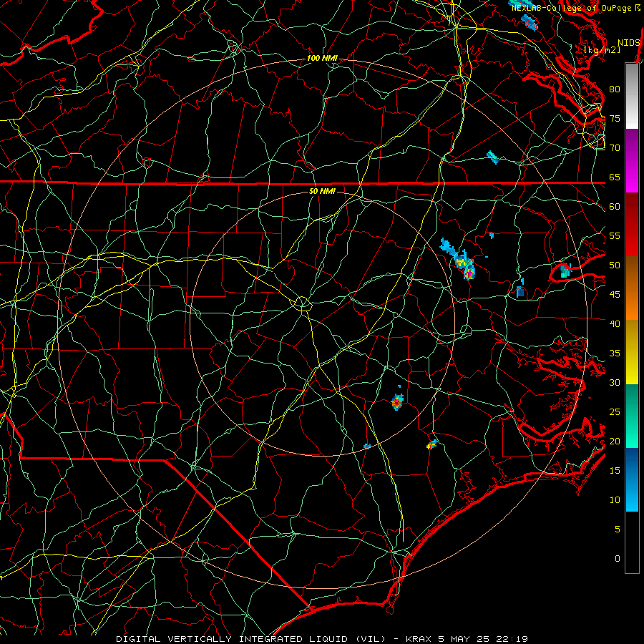Click the scale value '30'
Viewport: 644px width, 644px height.
pos(615,383)
